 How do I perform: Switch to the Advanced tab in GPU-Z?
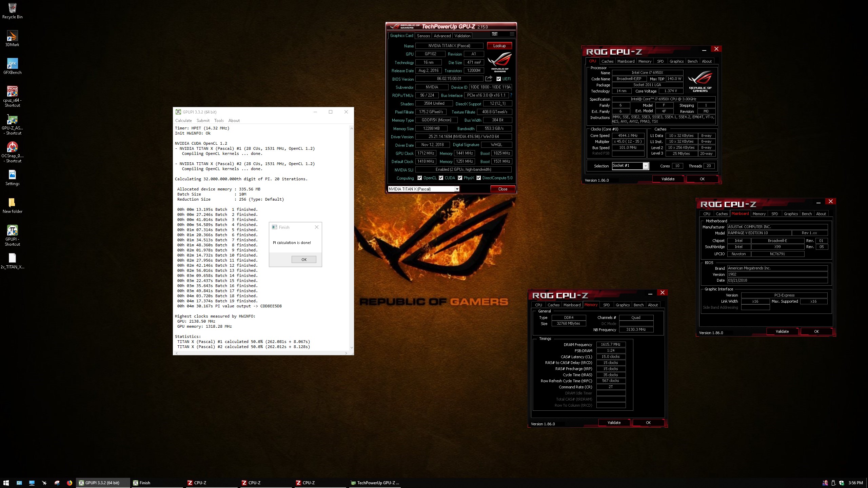coord(442,36)
